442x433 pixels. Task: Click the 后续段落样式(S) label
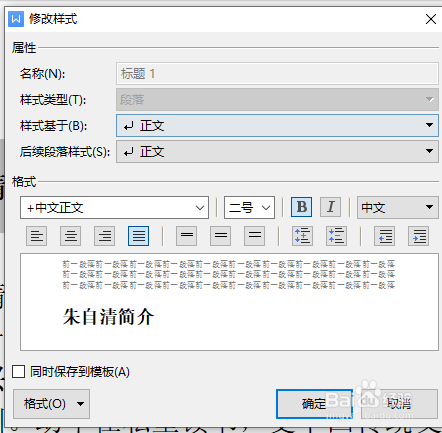pos(65,152)
